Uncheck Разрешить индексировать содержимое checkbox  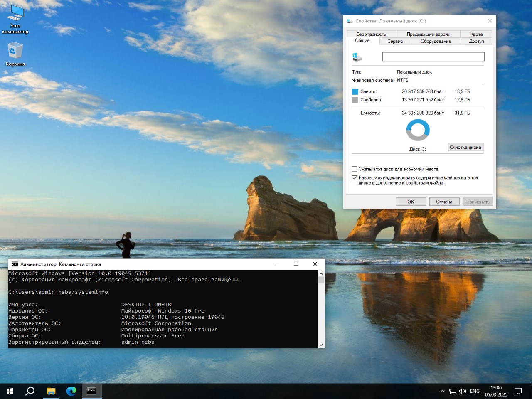point(355,178)
